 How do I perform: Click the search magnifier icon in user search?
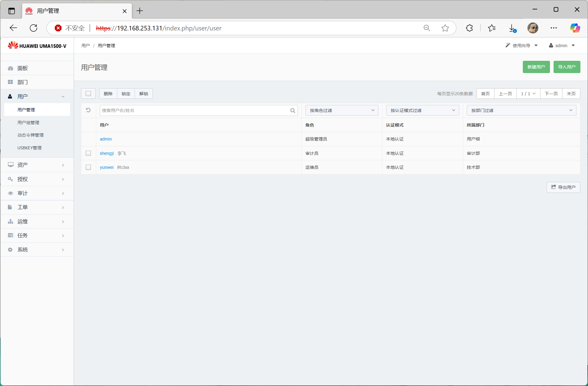coord(293,110)
